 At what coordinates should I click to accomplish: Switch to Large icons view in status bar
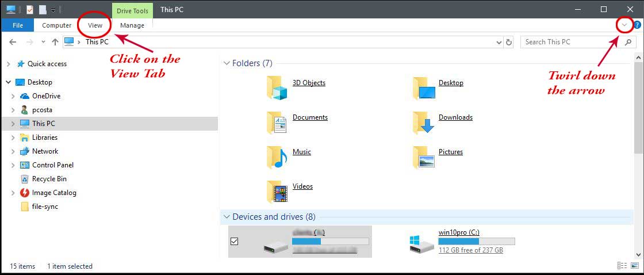[x=635, y=266]
